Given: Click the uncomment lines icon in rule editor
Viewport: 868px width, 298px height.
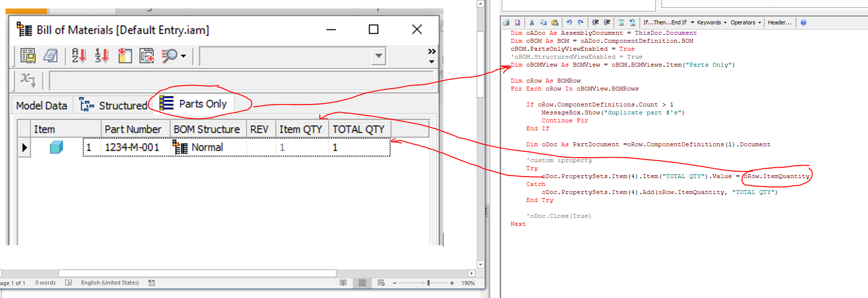Looking at the screenshot, I should point(633,22).
